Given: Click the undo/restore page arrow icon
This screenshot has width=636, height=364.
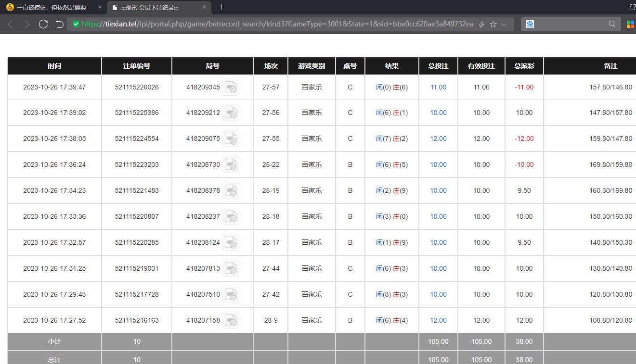Looking at the screenshot, I should click(59, 24).
